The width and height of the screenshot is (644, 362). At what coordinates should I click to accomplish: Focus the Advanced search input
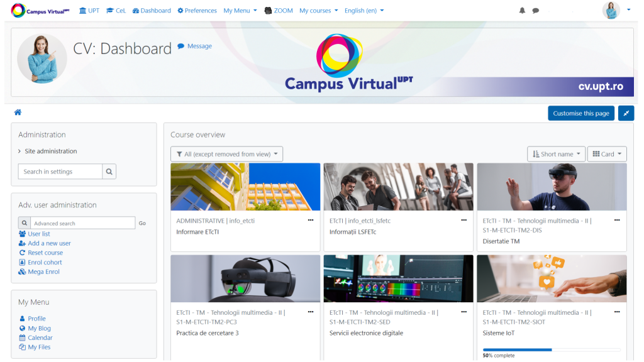(83, 223)
